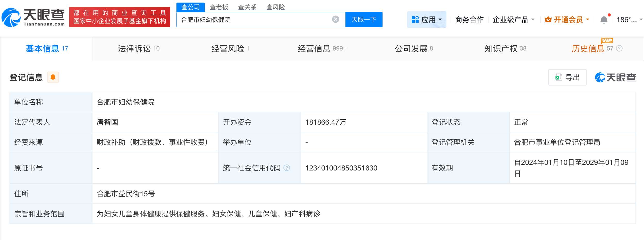Click the bell icon next to 登记信息
The image size is (644, 240).
point(53,77)
